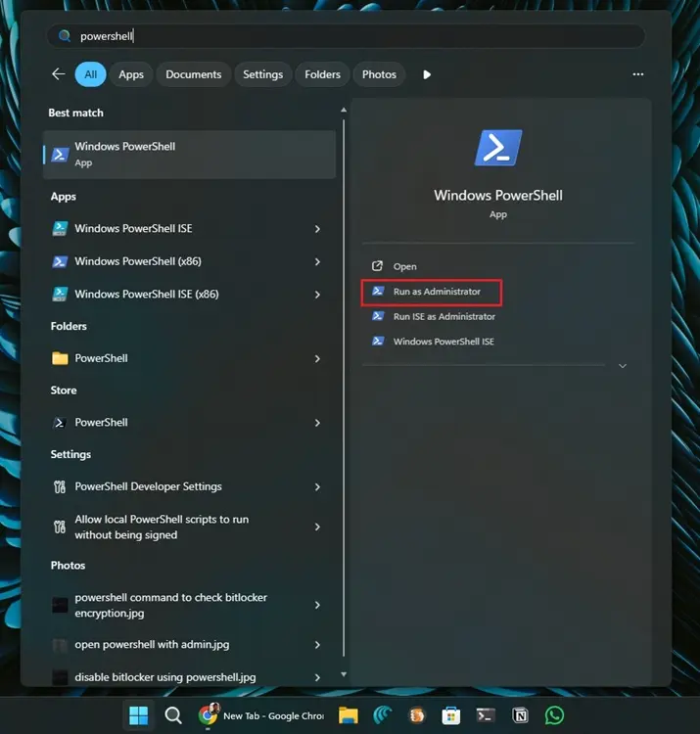
Task: Expand the open powershell with admin.jpg arrow
Action: click(x=317, y=645)
